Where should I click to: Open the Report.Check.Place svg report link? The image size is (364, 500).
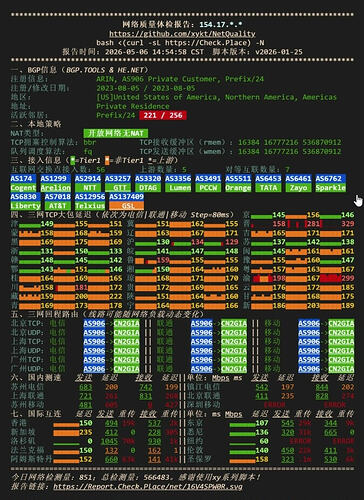148,487
